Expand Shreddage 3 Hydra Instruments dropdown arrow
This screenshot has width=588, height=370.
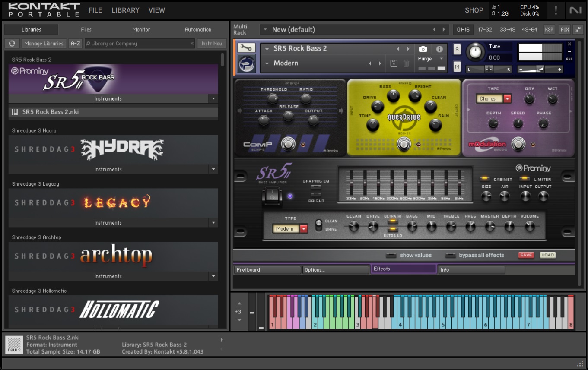point(213,170)
